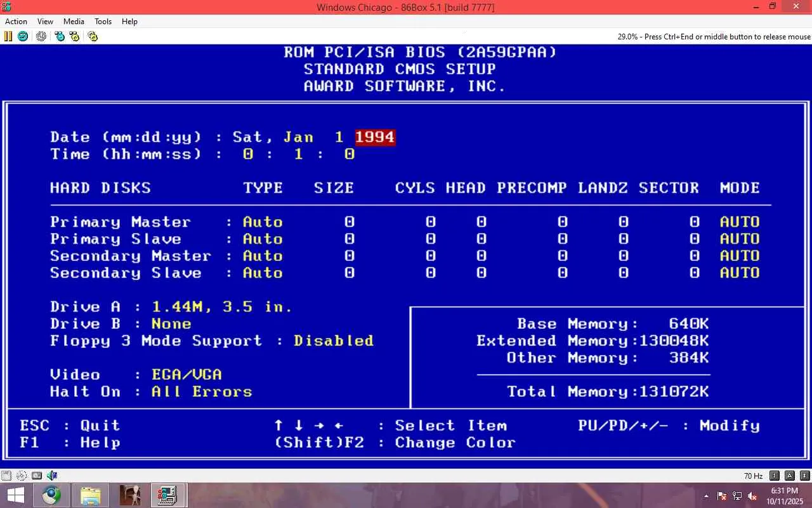
Task: Open the Tools menu
Action: point(103,22)
